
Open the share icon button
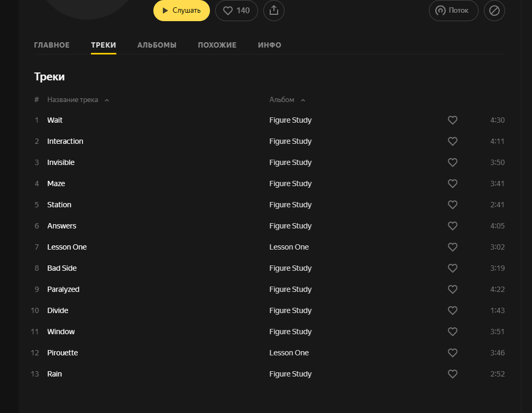[x=274, y=11]
